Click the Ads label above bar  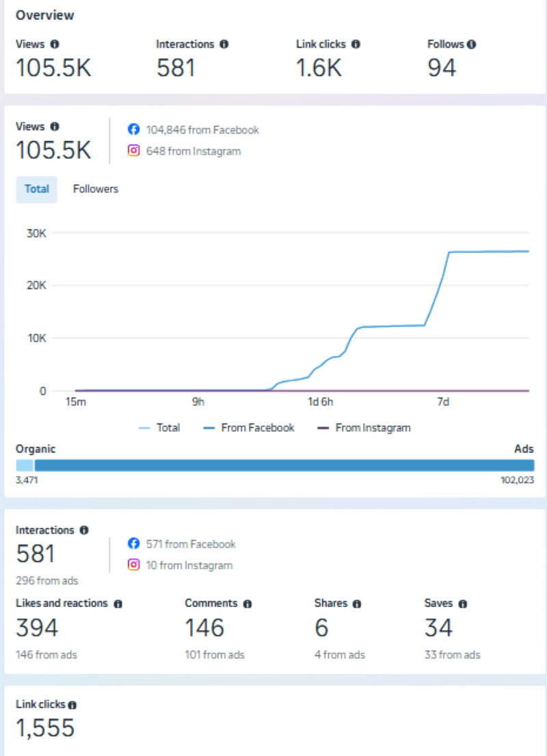pyautogui.click(x=524, y=449)
